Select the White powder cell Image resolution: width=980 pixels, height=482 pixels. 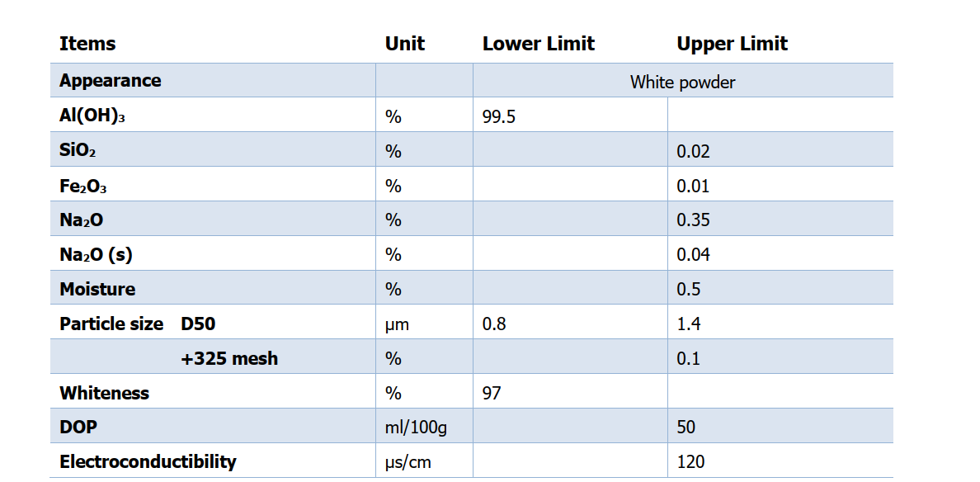click(682, 83)
